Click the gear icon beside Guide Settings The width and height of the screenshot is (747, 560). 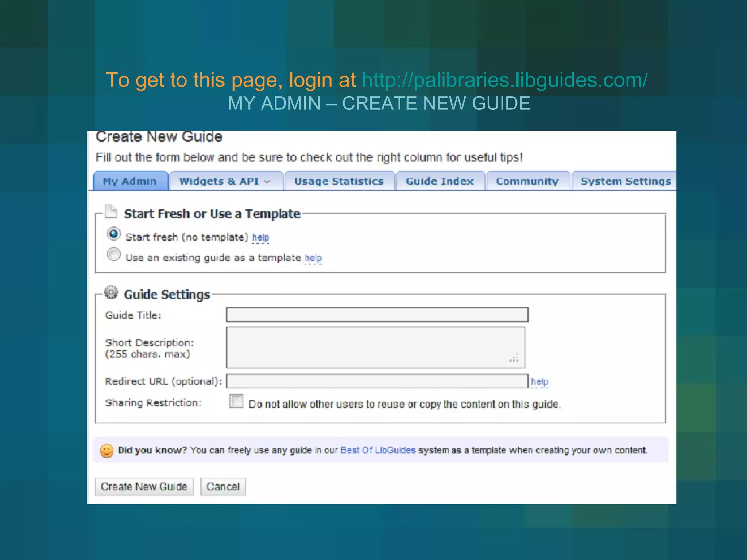(111, 292)
